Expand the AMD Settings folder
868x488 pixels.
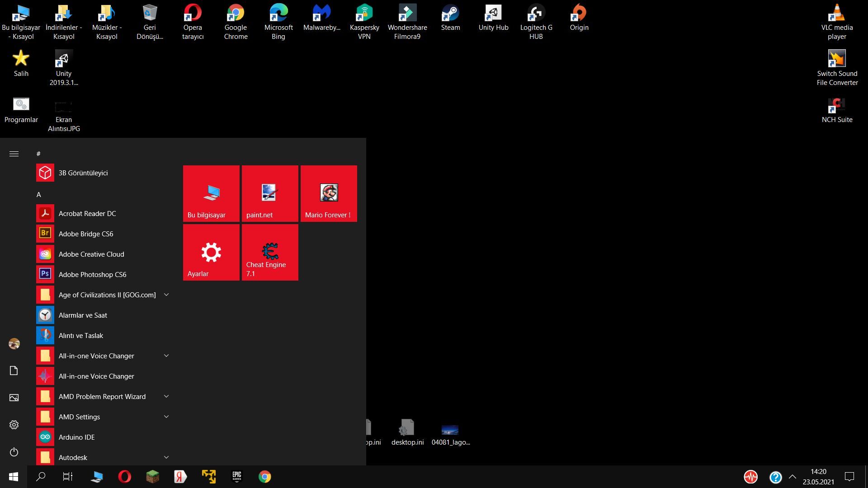pyautogui.click(x=166, y=417)
